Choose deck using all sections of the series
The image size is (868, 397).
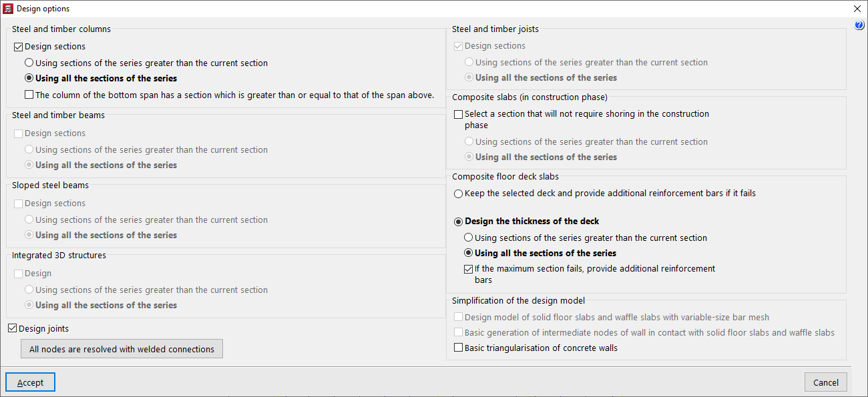(469, 253)
